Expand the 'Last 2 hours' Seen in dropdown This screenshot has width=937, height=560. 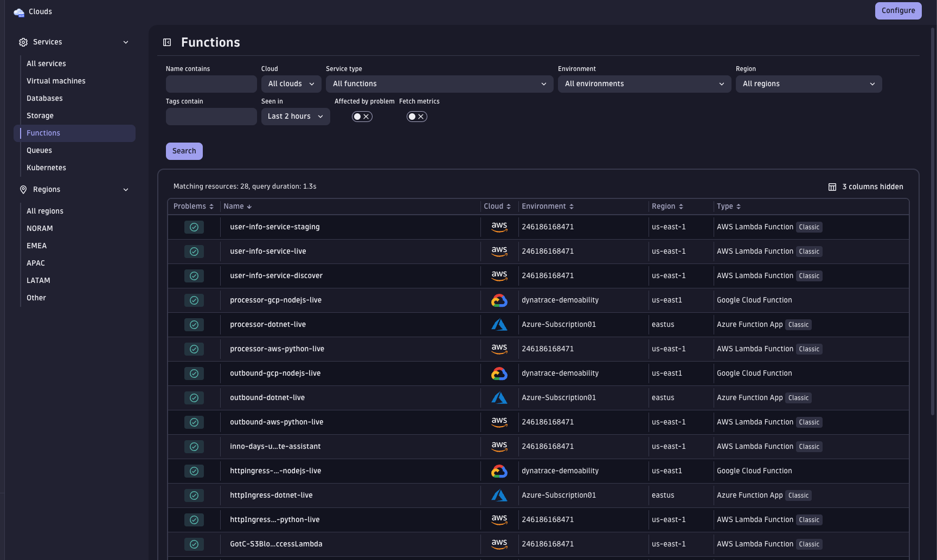[x=295, y=116]
